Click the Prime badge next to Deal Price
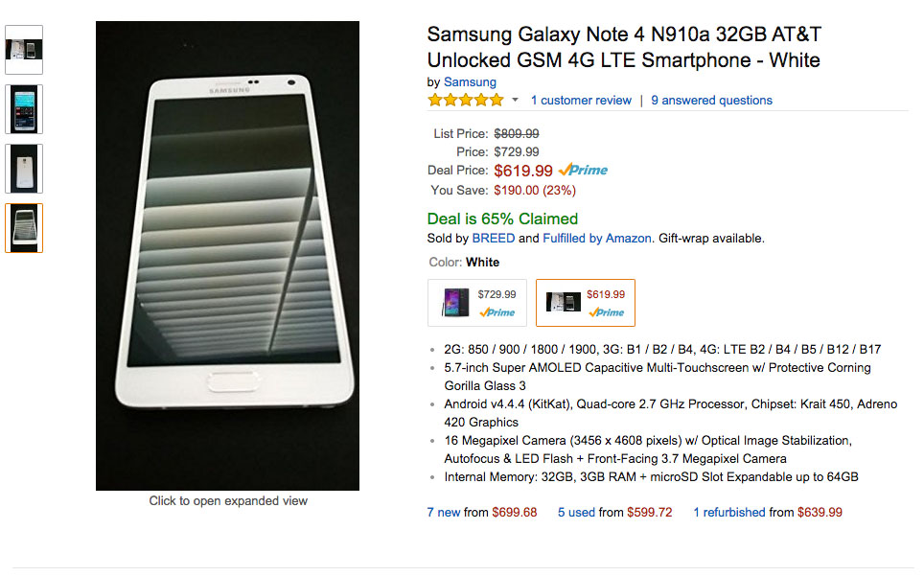 [x=583, y=170]
